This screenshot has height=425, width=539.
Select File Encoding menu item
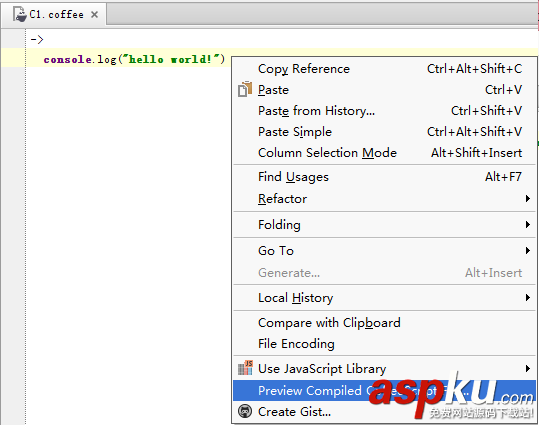pyautogui.click(x=385, y=344)
